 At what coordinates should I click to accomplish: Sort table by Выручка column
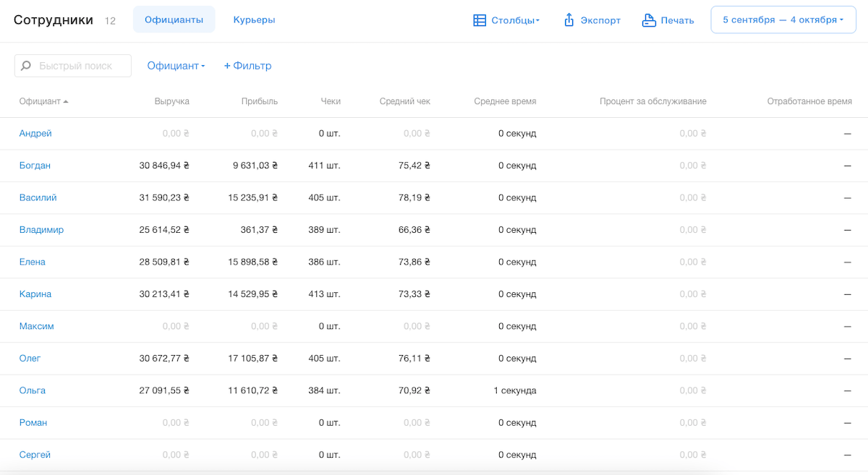(171, 102)
